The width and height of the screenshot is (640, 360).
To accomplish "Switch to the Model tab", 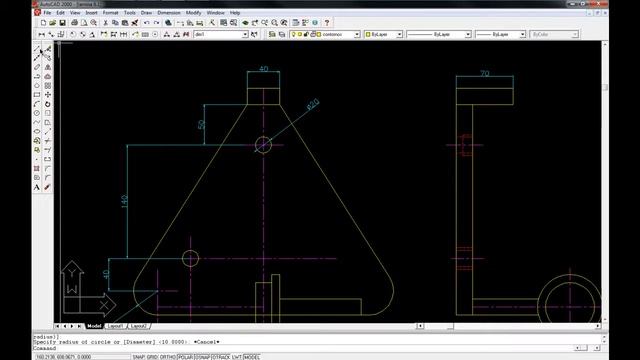I will click(x=94, y=326).
